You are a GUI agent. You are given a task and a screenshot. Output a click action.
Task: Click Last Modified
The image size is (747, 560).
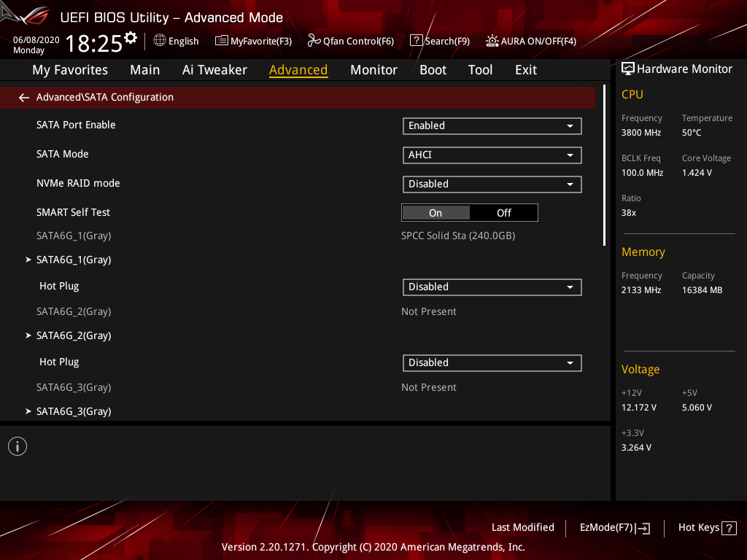coord(522,528)
